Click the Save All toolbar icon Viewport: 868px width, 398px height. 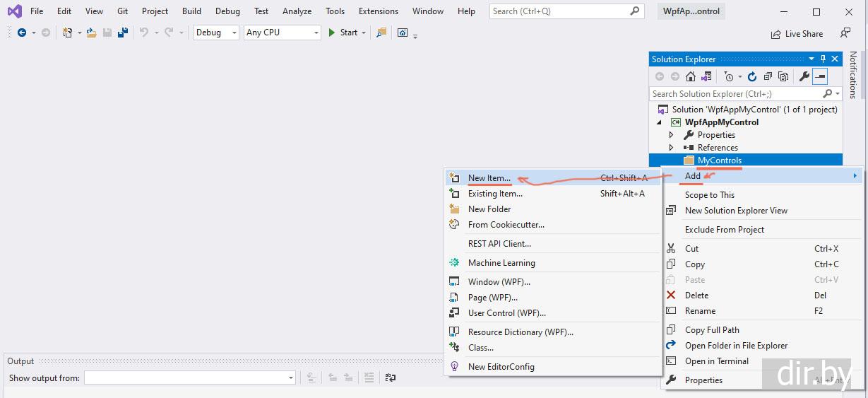coord(123,33)
